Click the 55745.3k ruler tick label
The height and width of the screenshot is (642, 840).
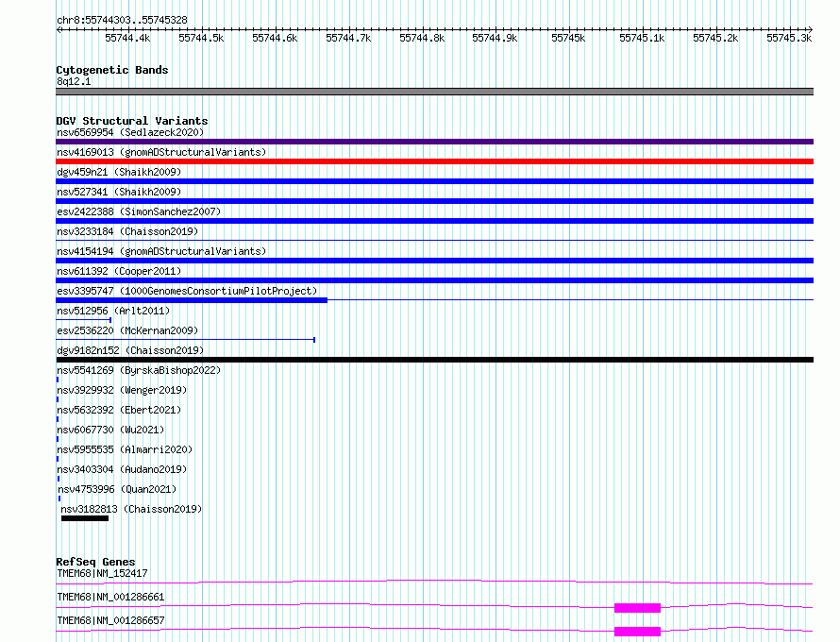(x=789, y=38)
